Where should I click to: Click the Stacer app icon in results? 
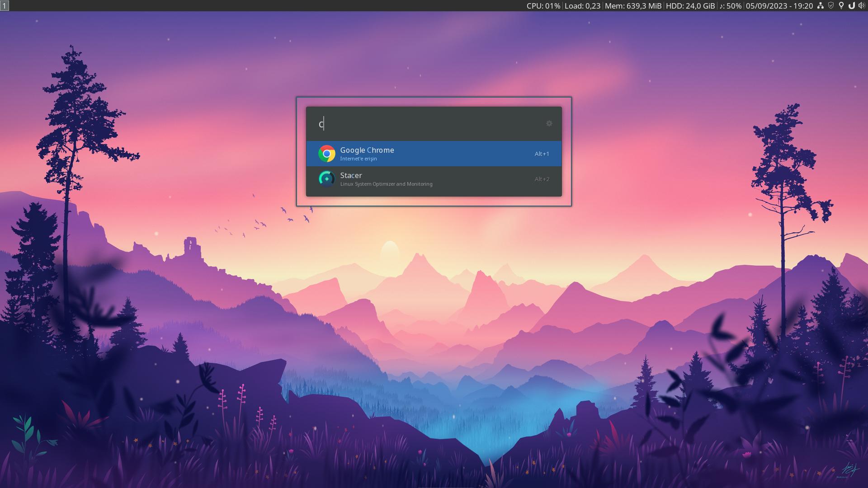click(326, 179)
